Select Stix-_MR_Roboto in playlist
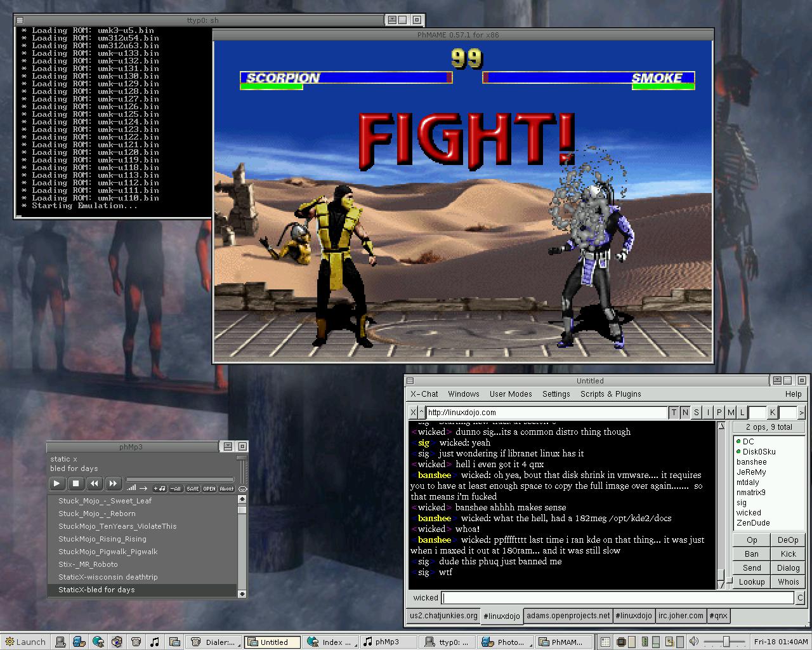 [142, 564]
